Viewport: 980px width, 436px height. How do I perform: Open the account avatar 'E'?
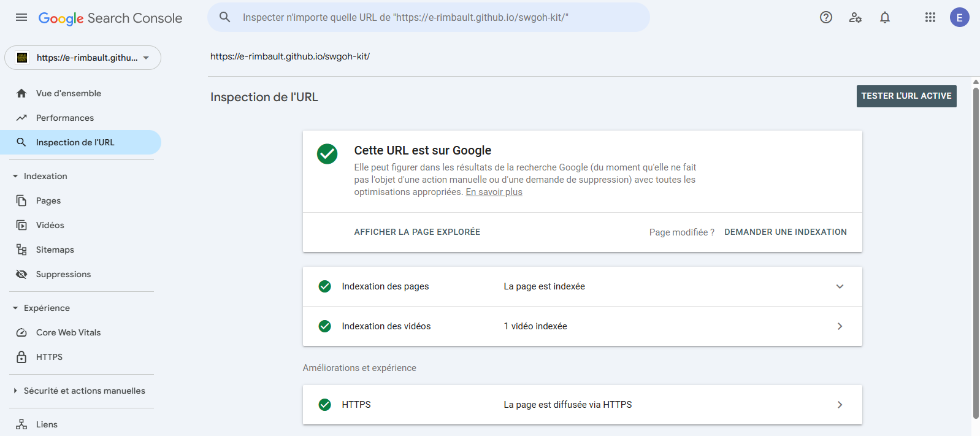[x=959, y=17]
